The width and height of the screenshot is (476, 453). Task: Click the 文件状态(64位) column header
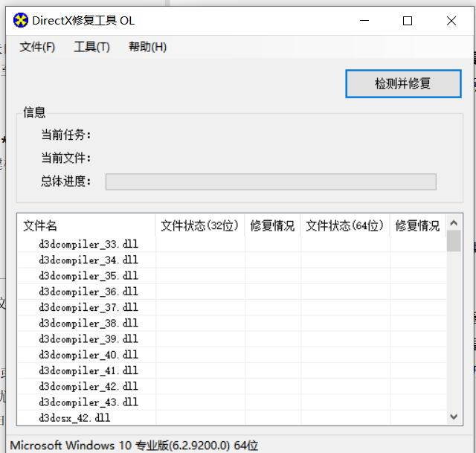[345, 225]
